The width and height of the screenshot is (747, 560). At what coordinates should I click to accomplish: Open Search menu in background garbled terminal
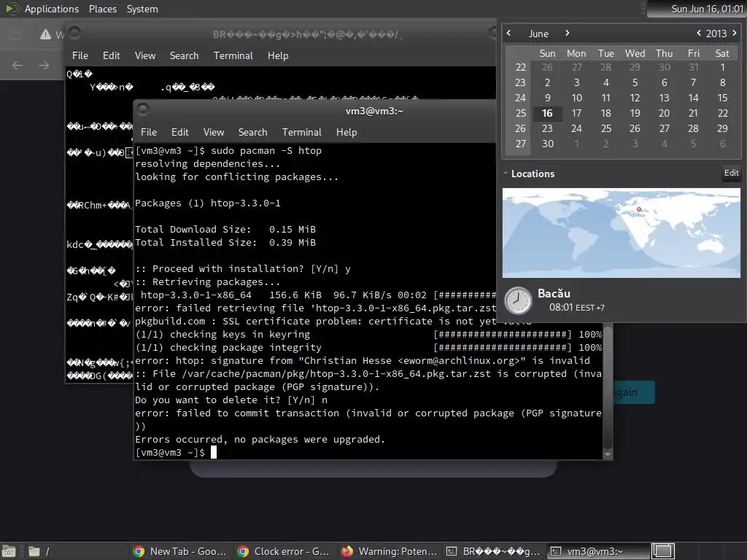pyautogui.click(x=184, y=55)
